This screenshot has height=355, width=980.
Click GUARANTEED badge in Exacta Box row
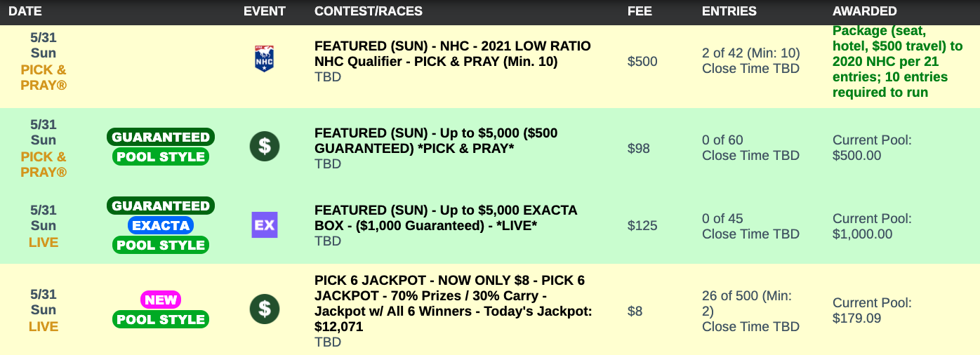161,206
